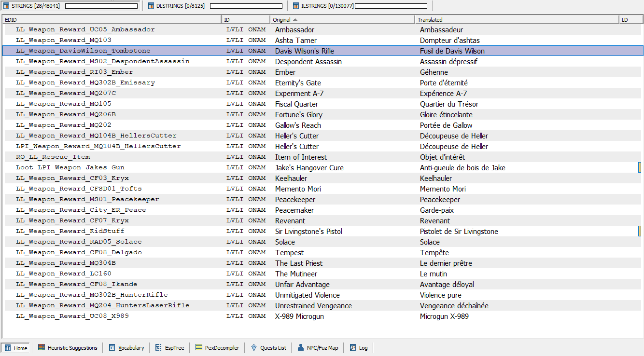The image size is (644, 356).
Task: Sort by the Original column header
Action: pyautogui.click(x=343, y=20)
